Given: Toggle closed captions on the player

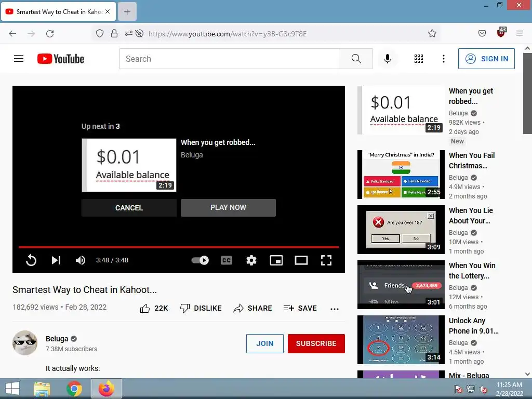Looking at the screenshot, I should [227, 260].
